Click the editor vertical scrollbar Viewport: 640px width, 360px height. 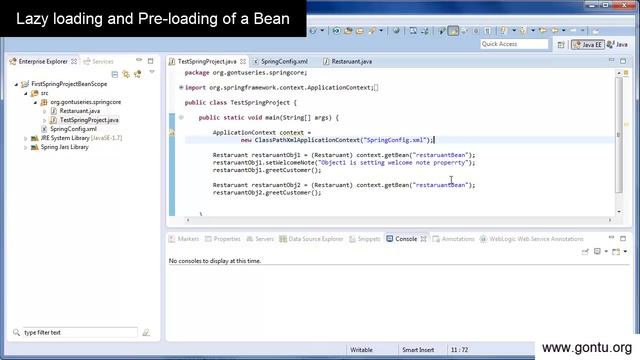tap(619, 135)
